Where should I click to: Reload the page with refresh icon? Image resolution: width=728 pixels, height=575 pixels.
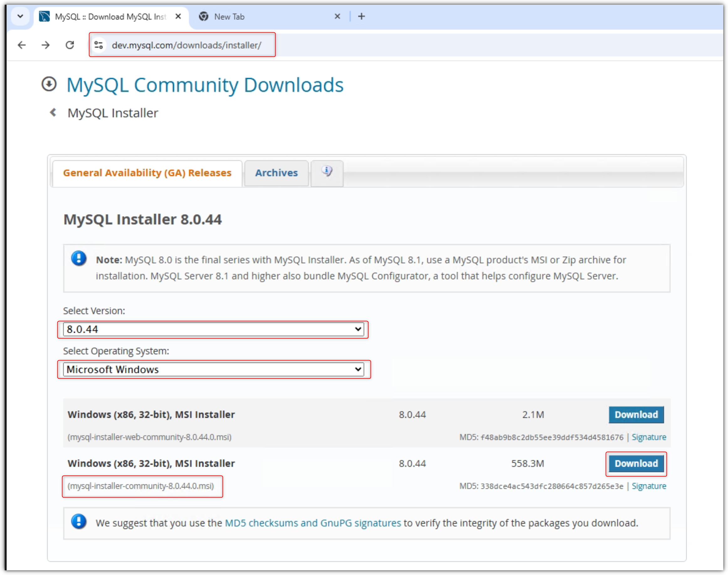70,45
